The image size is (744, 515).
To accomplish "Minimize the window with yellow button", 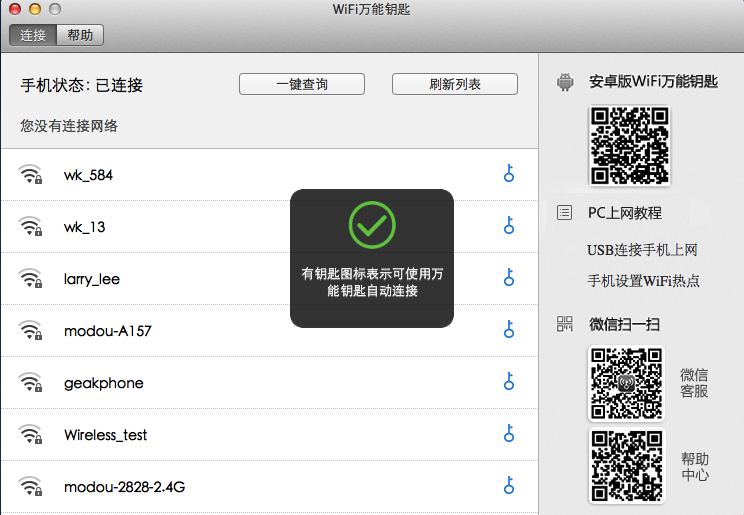I will point(35,9).
